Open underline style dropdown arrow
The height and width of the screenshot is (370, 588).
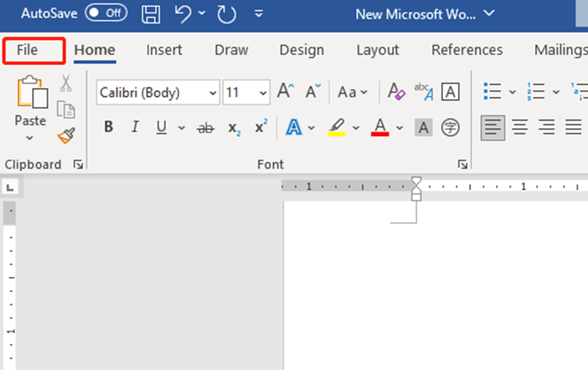[182, 128]
